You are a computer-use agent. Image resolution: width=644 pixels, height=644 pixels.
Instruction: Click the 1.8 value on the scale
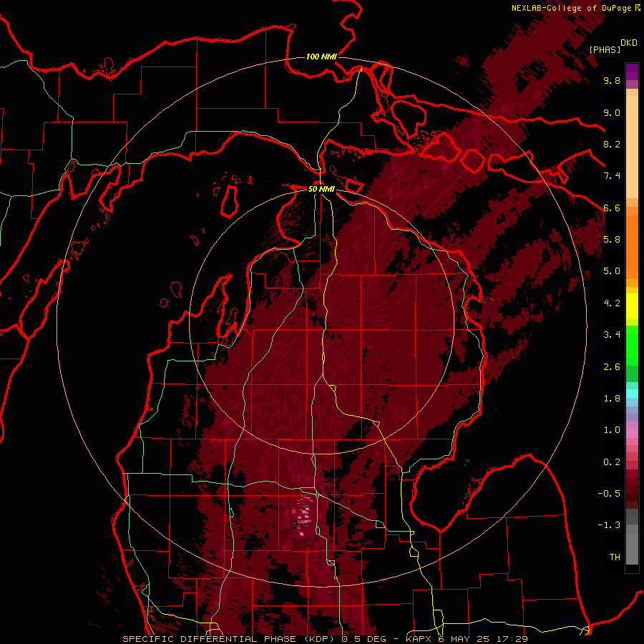[x=612, y=399]
